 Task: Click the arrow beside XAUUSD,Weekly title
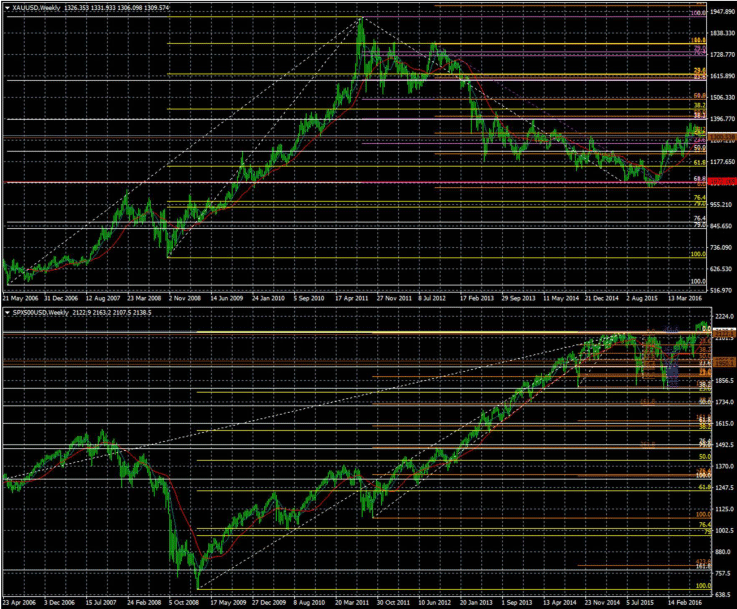7,8
